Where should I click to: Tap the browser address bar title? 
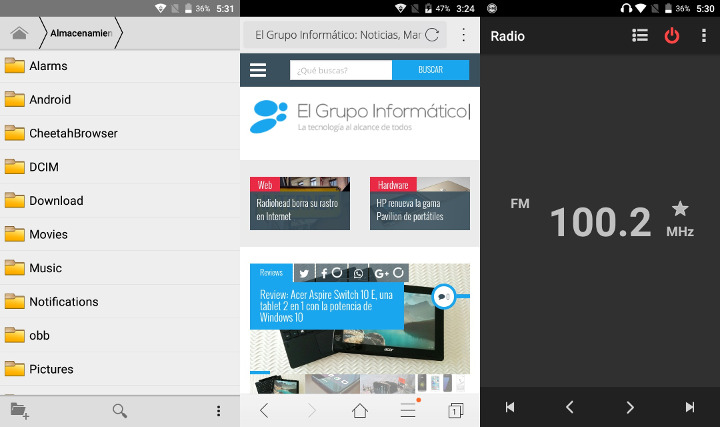pos(338,35)
